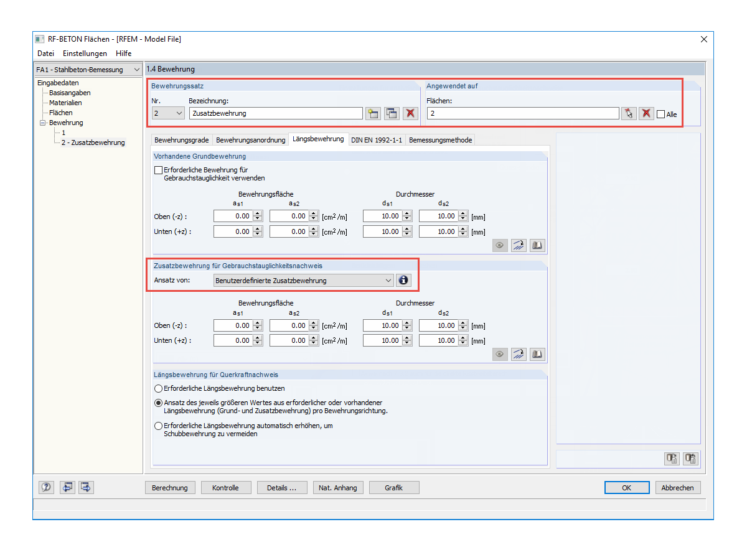The image size is (747, 560).
Task: Switch to Bewehrungsanordnung tab
Action: 250,140
